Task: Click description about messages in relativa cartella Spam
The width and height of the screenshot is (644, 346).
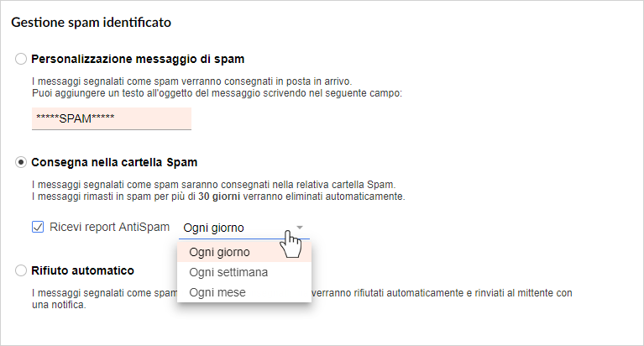Action: point(213,185)
